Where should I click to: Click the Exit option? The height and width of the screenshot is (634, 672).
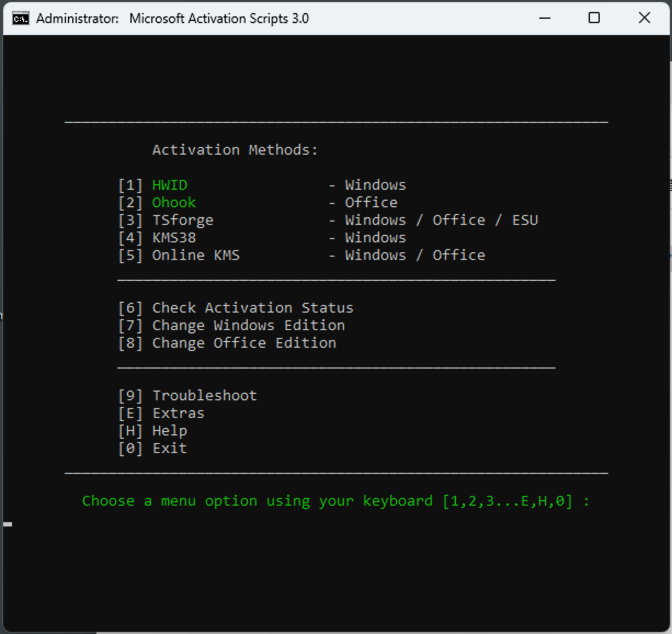coord(170,448)
